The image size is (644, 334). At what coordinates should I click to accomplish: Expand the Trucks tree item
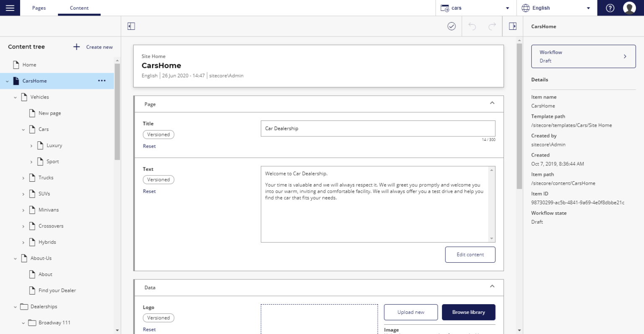(23, 177)
